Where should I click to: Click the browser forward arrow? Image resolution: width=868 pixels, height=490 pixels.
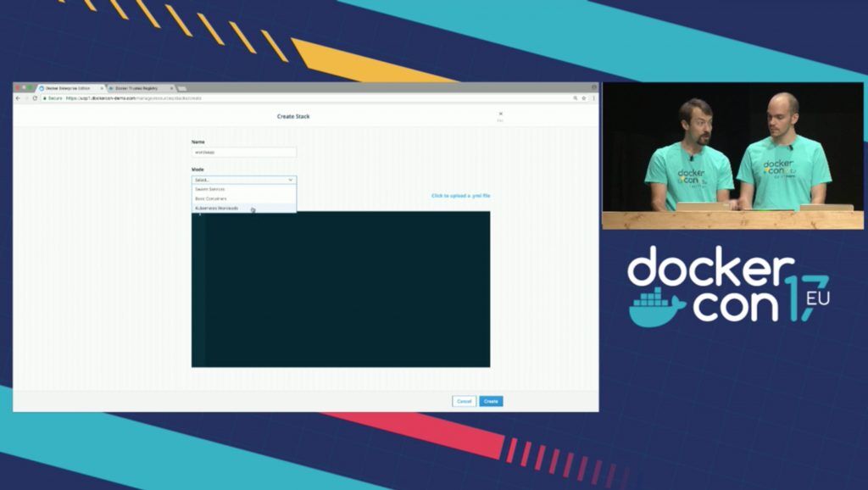pyautogui.click(x=26, y=98)
